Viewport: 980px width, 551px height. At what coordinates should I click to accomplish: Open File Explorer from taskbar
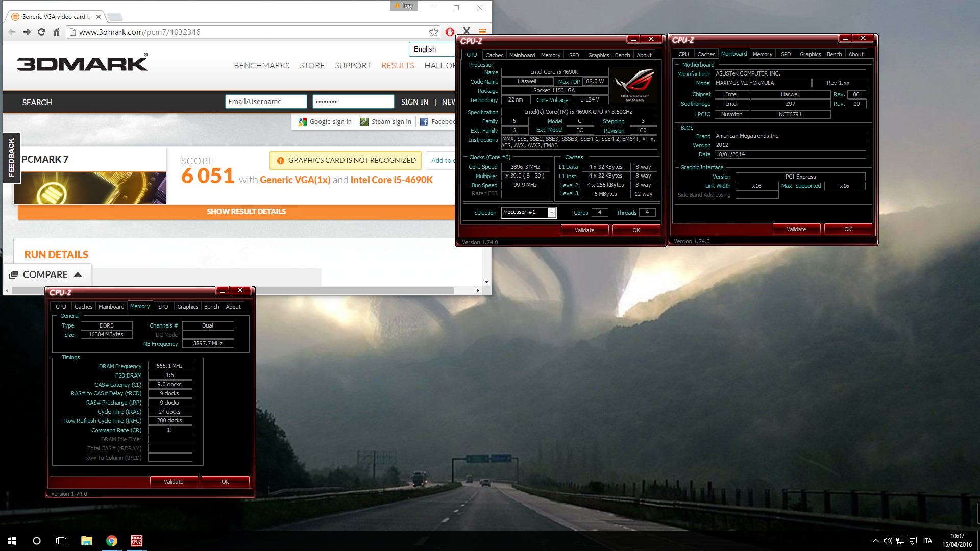click(x=87, y=541)
